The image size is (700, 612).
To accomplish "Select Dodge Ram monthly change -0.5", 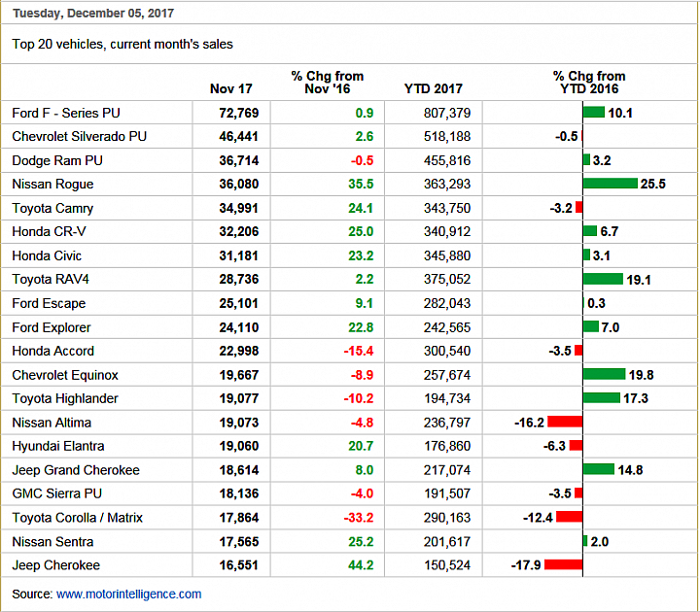I will 362,160.
